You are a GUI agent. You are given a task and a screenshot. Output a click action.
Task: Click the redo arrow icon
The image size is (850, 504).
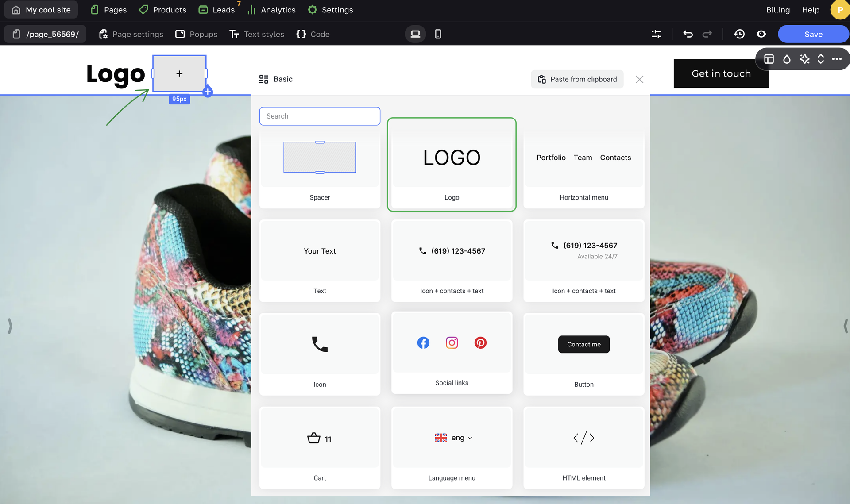[x=707, y=34]
